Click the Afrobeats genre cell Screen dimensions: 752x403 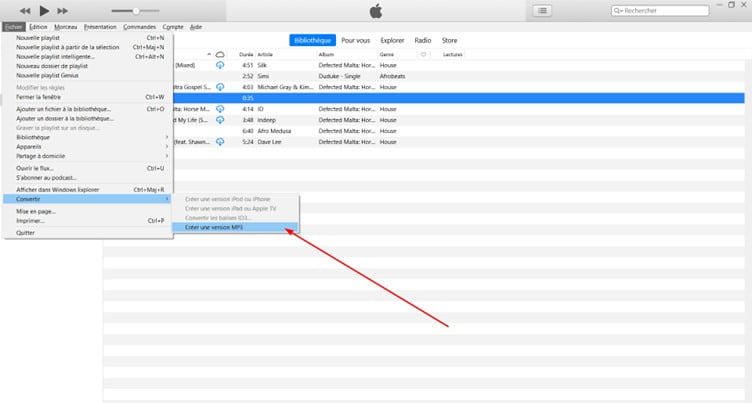(392, 76)
